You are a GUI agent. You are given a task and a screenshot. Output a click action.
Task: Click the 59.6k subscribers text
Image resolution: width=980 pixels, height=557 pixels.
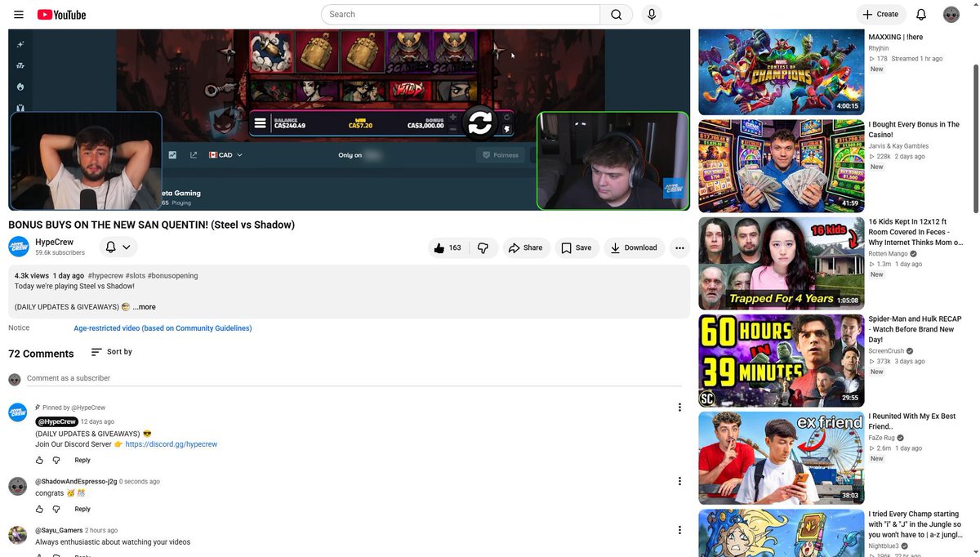[60, 253]
